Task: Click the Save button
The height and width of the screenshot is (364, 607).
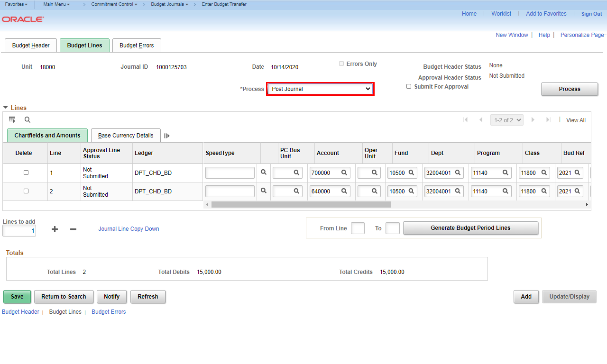Action: click(17, 297)
